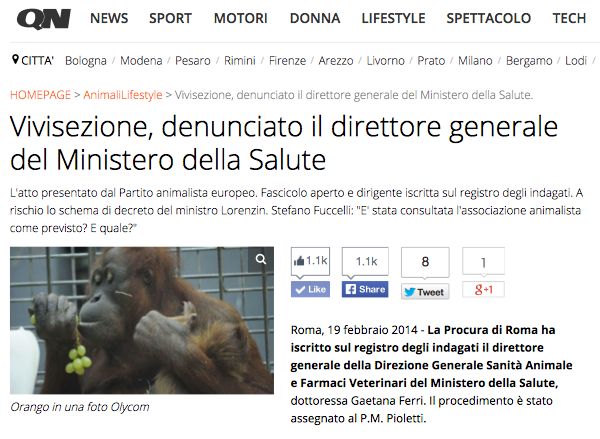Share the article on Facebook

coord(365,289)
